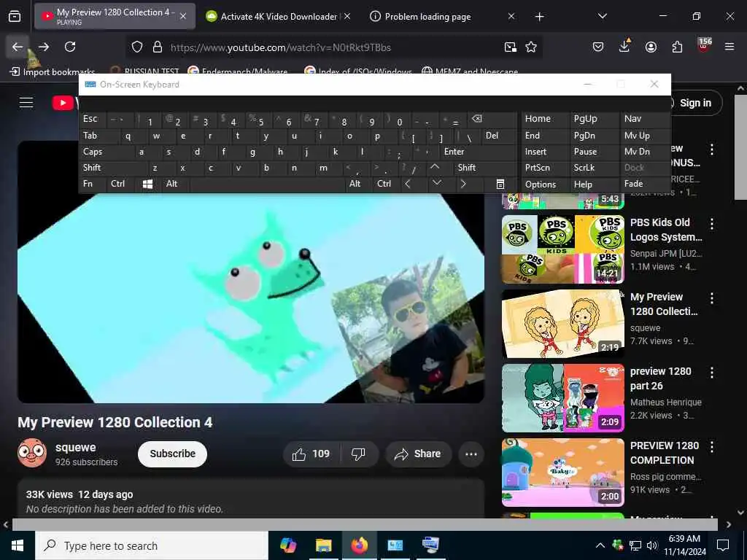Open site security padlock info
747x560 pixels.
pos(158,47)
